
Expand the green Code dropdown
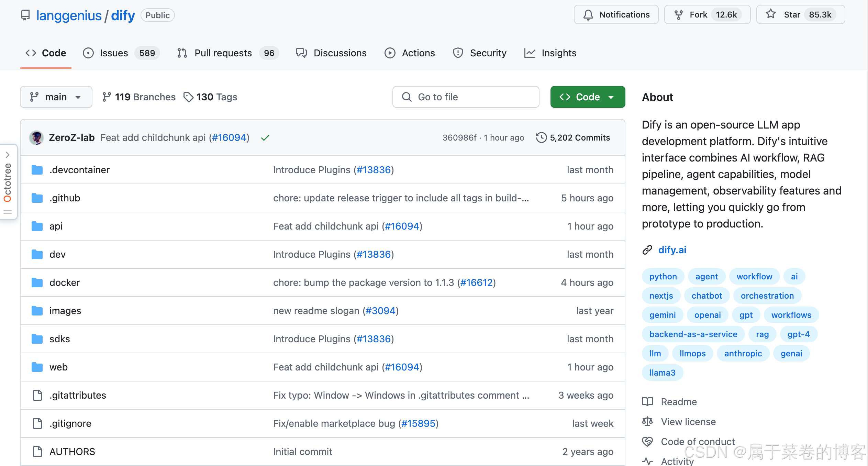587,97
